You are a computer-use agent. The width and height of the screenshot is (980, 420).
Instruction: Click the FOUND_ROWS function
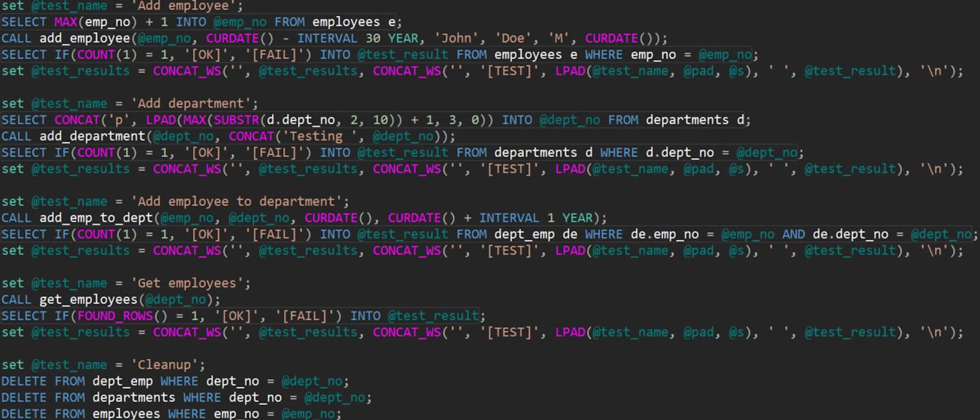click(x=122, y=316)
